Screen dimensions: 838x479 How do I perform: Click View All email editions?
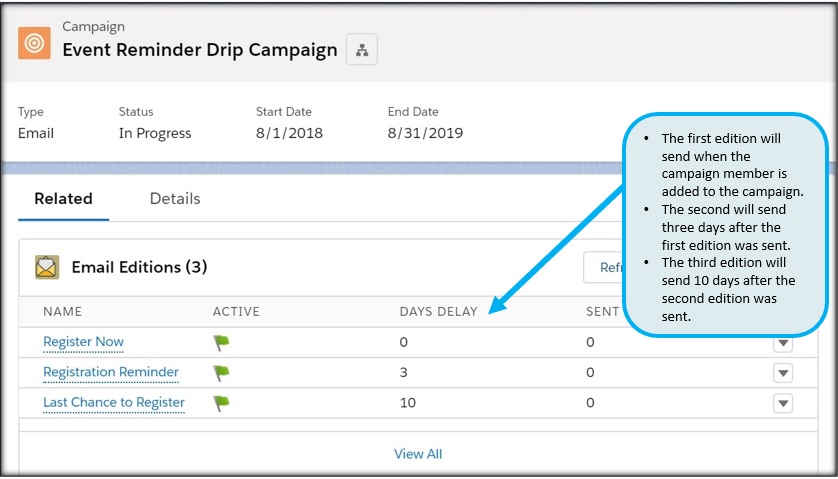418,454
